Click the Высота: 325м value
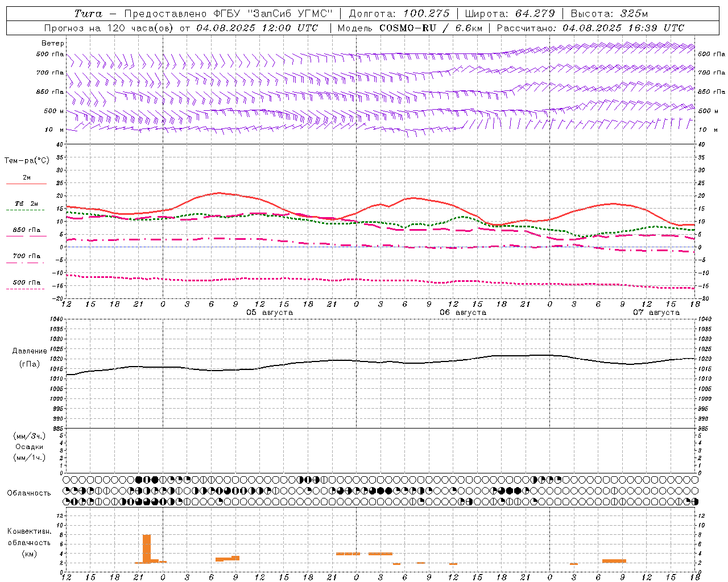 [609, 14]
